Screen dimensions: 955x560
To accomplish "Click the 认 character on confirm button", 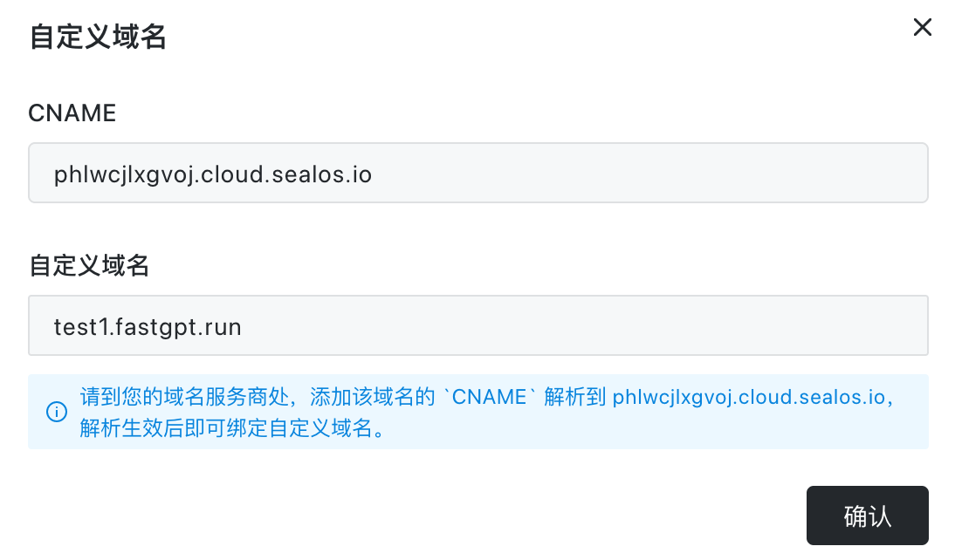I will coord(880,516).
